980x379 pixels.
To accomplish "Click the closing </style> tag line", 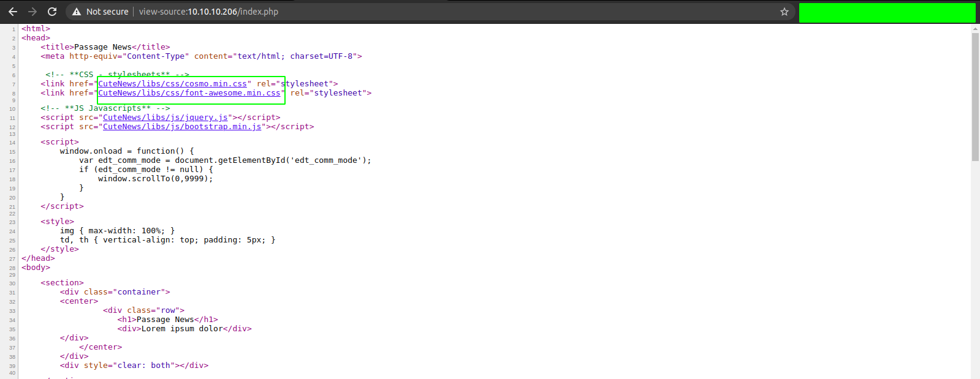I will coord(60,249).
